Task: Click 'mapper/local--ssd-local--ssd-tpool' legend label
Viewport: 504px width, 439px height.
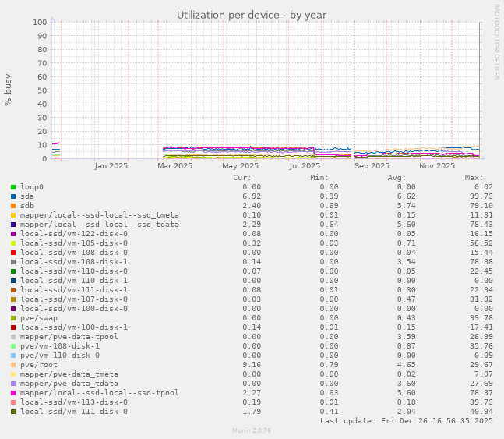Action: pyautogui.click(x=100, y=393)
